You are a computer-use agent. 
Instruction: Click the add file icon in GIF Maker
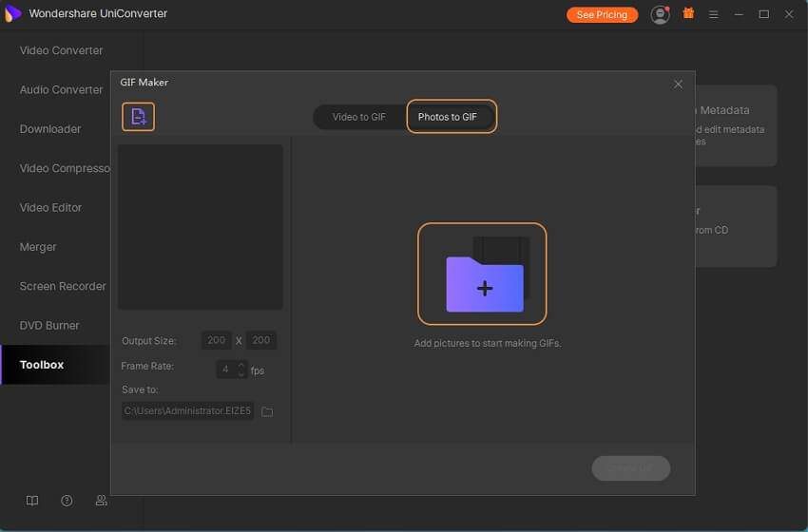click(138, 117)
